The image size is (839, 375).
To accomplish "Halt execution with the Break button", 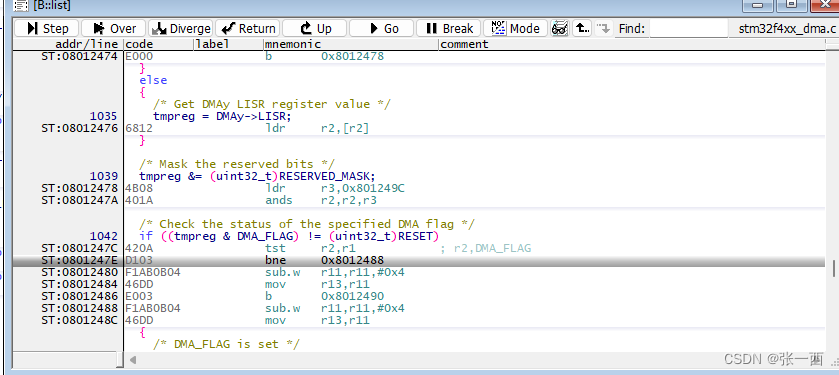I will [448, 28].
